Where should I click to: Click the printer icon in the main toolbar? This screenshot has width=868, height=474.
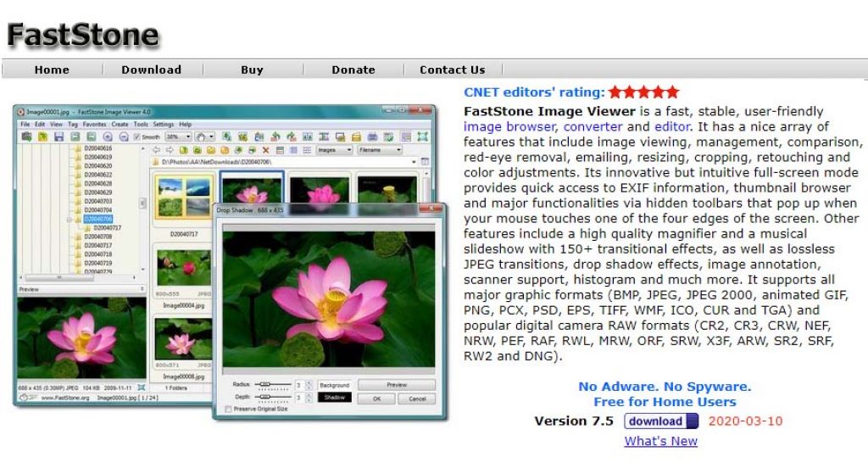tap(373, 137)
